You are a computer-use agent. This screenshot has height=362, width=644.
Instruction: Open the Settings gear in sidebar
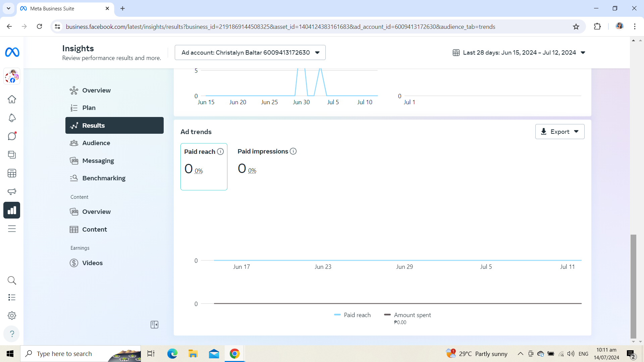pyautogui.click(x=12, y=315)
